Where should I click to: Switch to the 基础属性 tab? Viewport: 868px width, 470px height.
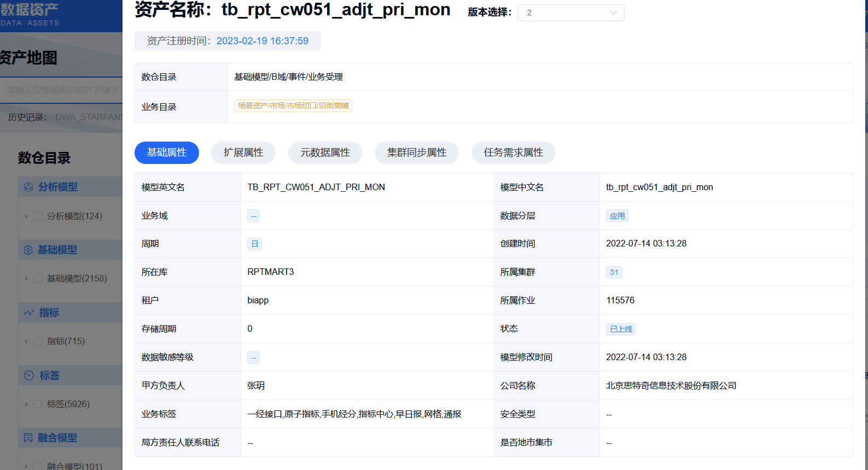point(167,152)
